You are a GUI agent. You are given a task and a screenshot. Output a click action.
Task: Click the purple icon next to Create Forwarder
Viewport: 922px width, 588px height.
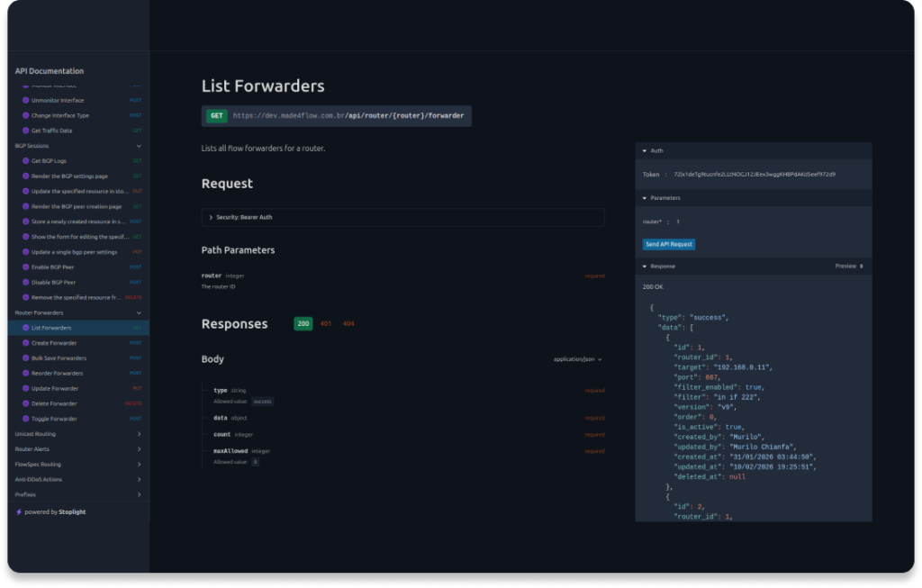pos(25,343)
